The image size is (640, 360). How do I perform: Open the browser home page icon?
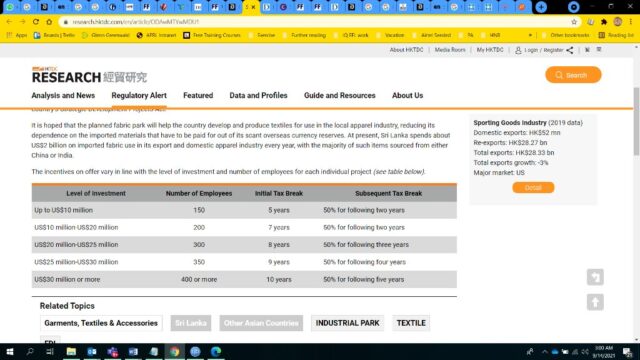click(49, 22)
